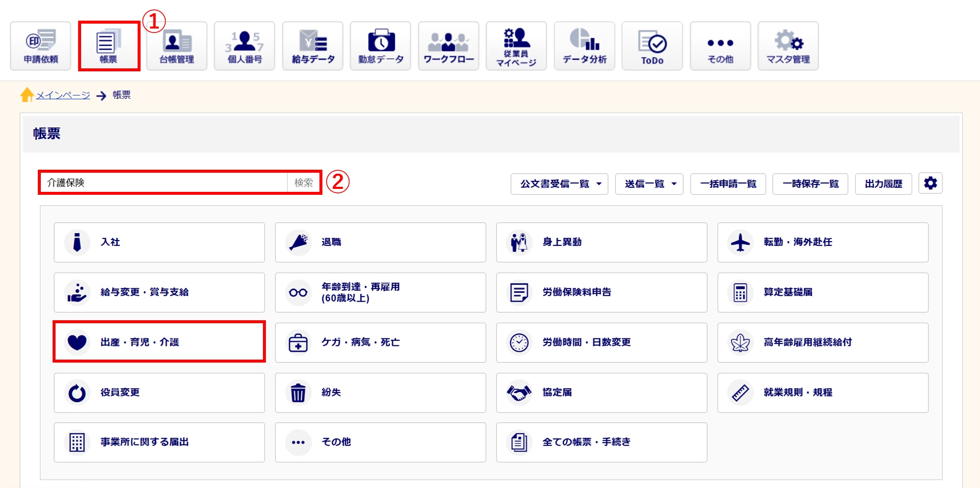Select 年齢到達・再雇用 (60歳以上) card
This screenshot has width=980, height=488.
click(380, 292)
